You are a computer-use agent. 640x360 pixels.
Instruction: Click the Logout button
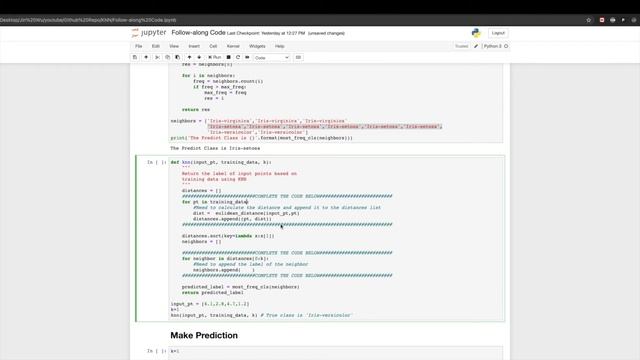(x=498, y=33)
